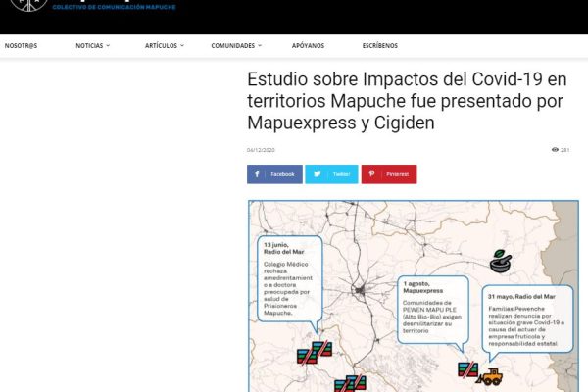Image resolution: width=588 pixels, height=392 pixels.
Task: Expand the COMUNIDADES dropdown arrow
Action: pos(260,46)
